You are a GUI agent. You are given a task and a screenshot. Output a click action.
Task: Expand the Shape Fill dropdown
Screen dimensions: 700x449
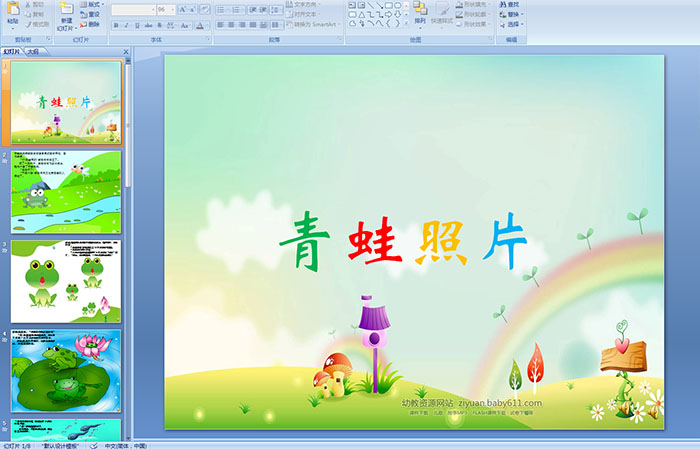click(x=488, y=4)
